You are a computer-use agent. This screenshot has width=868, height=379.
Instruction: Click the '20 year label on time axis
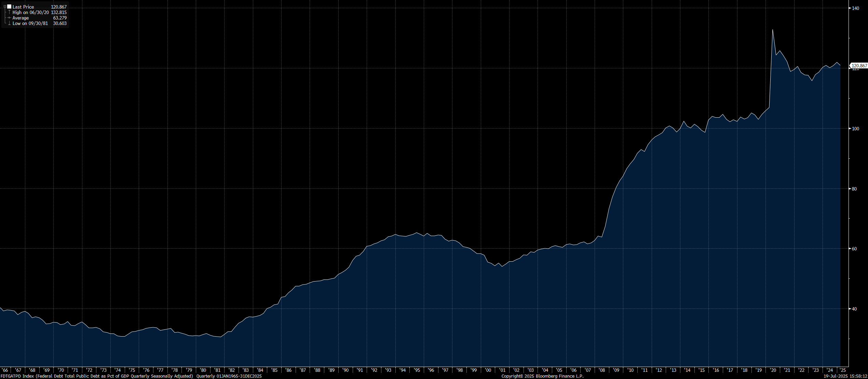[x=773, y=370]
